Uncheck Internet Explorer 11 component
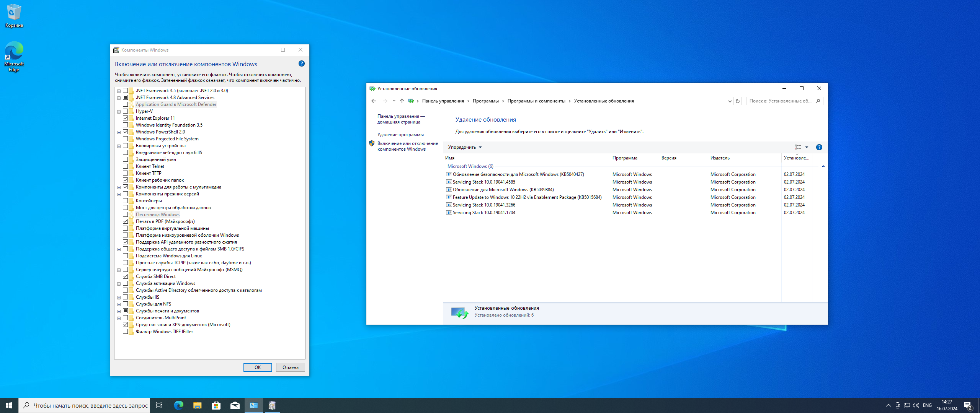The height and width of the screenshot is (413, 980). click(125, 118)
